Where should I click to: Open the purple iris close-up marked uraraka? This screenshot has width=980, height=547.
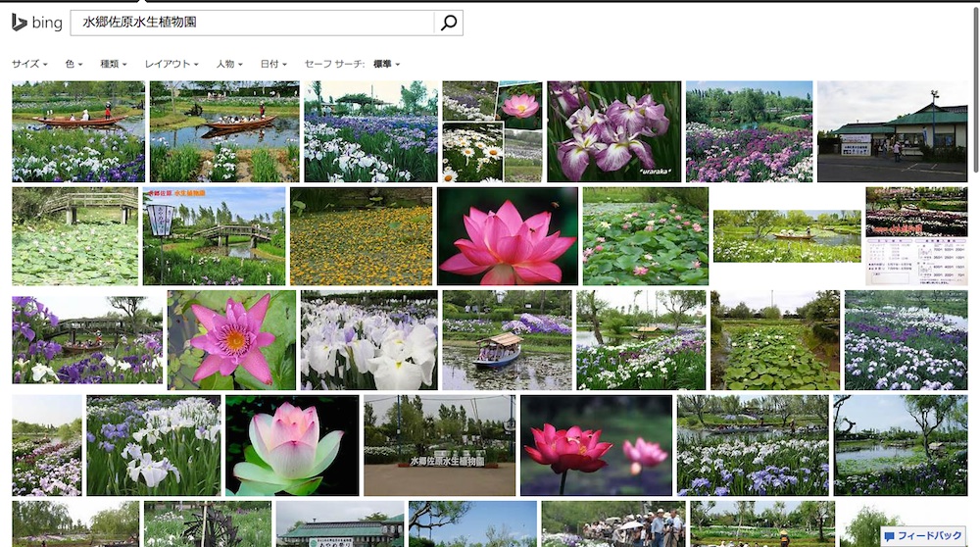613,131
